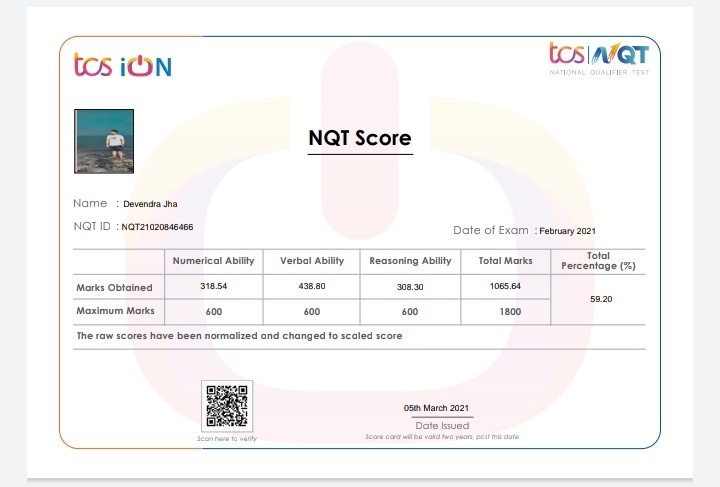This screenshot has width=720, height=487.
Task: Click the TCS iON logo
Action: [123, 65]
